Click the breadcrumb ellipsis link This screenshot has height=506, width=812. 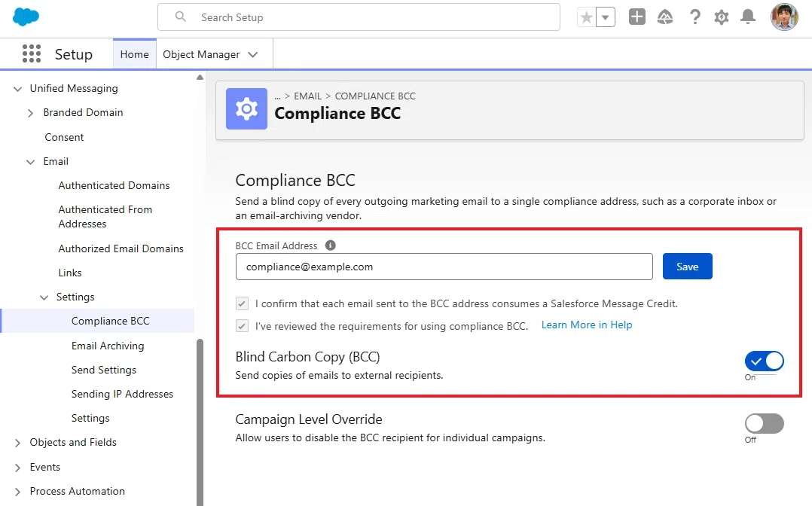coord(277,96)
